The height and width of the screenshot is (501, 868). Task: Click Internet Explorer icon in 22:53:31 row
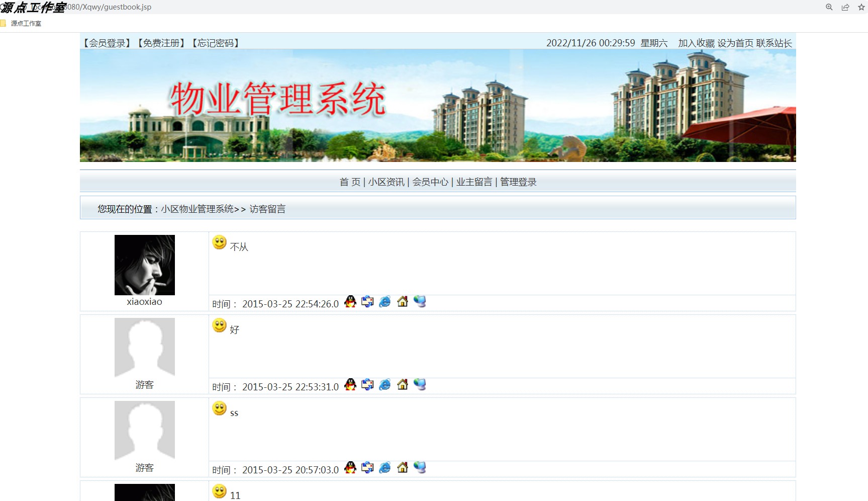[384, 385]
